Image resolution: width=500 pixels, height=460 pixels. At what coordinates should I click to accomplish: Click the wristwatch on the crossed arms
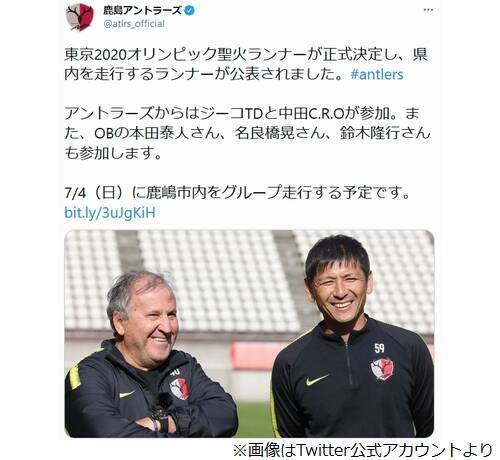161,420
